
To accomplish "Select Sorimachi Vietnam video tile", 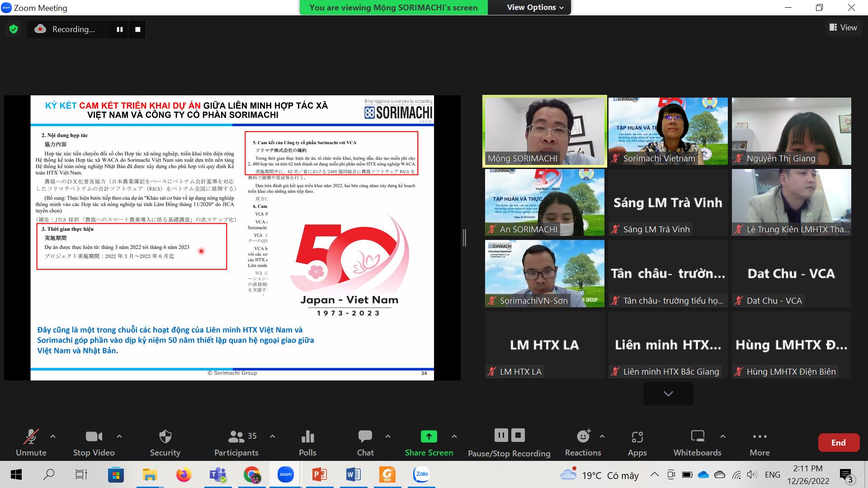I will [668, 131].
